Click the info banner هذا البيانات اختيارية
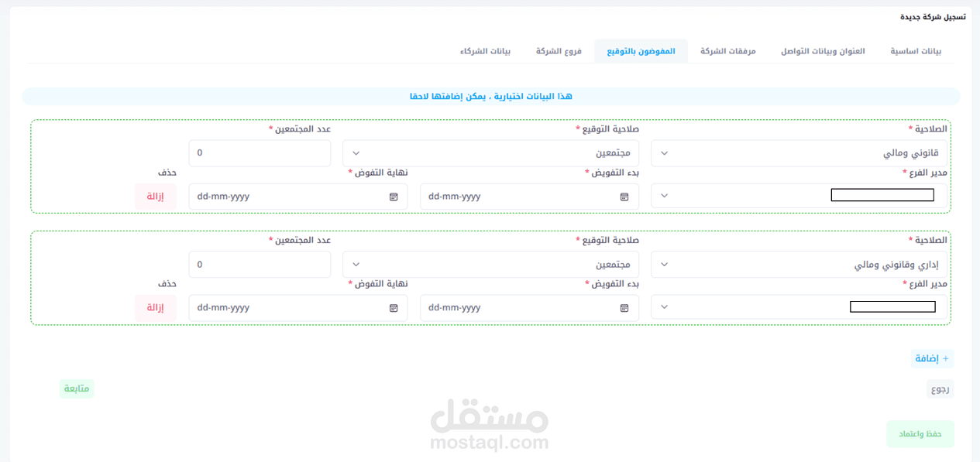Viewport: 980px width, 462px height. tap(491, 96)
